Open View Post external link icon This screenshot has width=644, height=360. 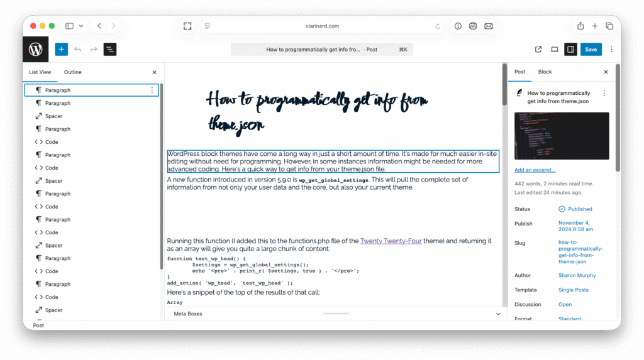[538, 50]
